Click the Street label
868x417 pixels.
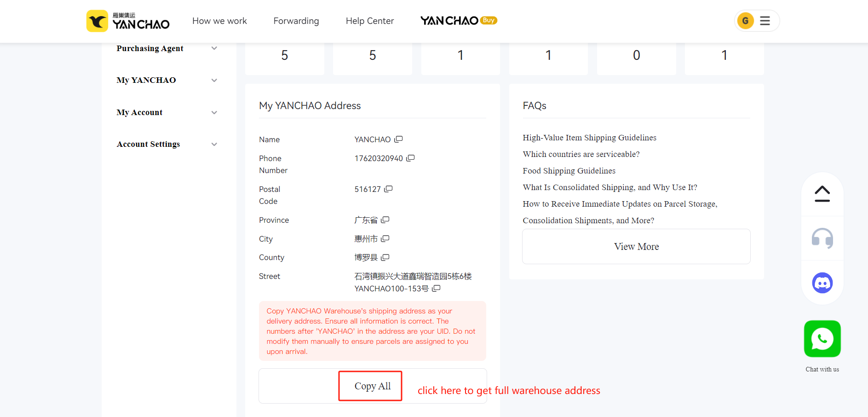pyautogui.click(x=270, y=276)
